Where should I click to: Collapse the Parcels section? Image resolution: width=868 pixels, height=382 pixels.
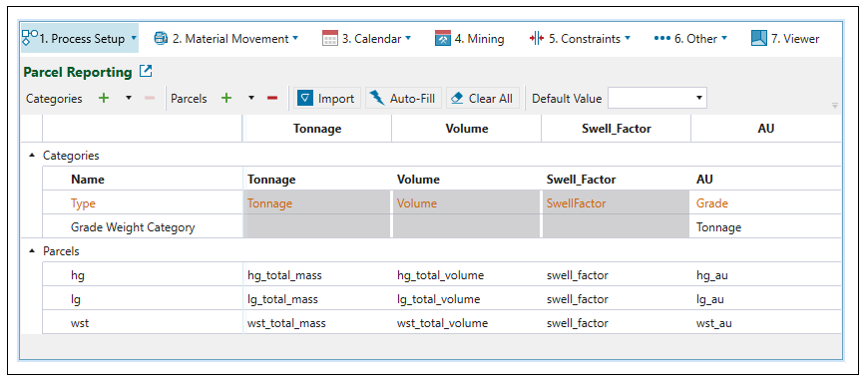32,251
